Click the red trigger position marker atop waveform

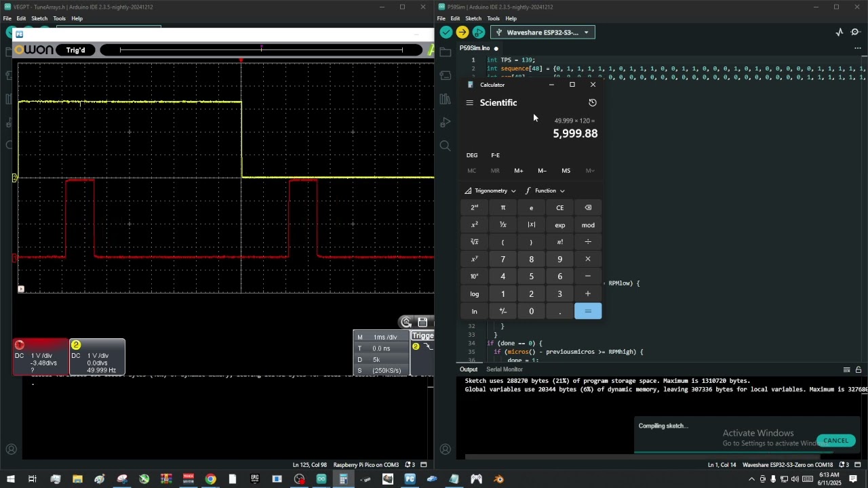pyautogui.click(x=241, y=60)
